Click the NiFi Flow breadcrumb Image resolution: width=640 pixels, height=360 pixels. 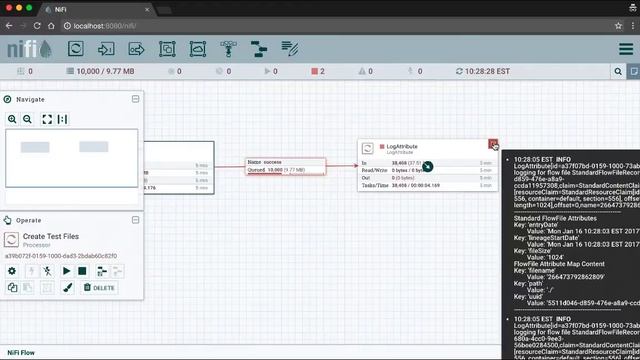click(x=21, y=353)
